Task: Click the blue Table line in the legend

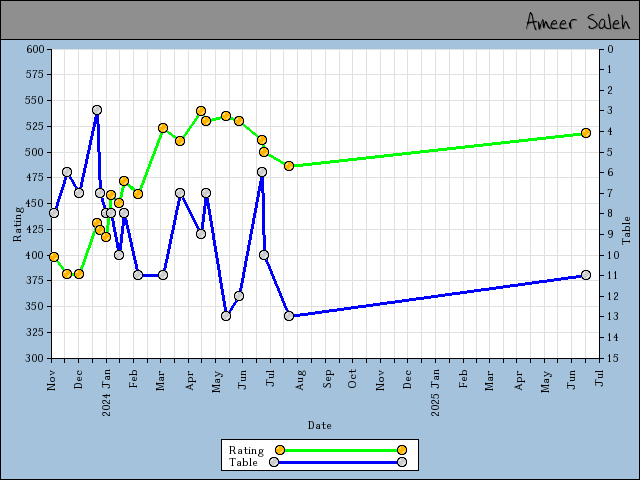Action: click(340, 462)
